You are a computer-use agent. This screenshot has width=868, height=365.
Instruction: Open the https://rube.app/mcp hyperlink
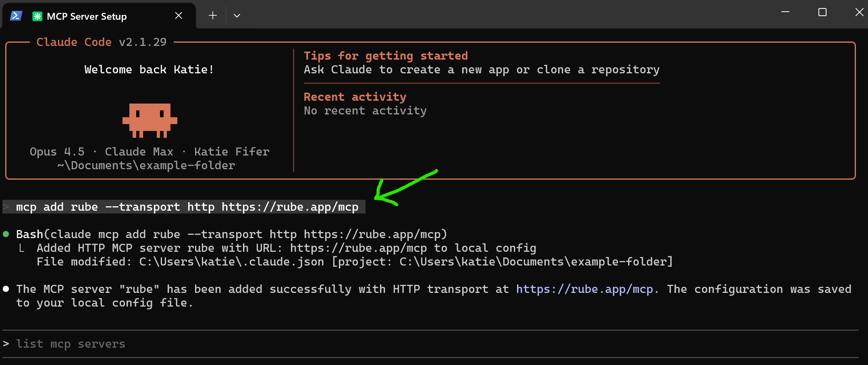584,289
